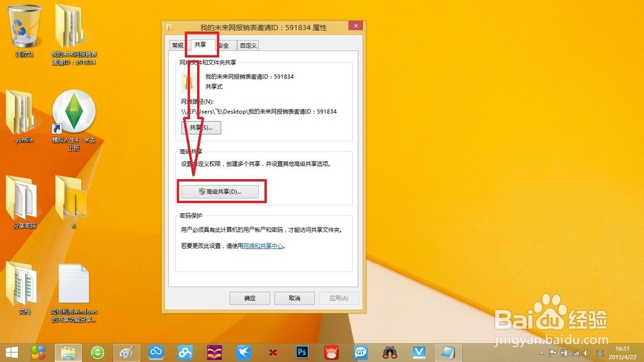Open the Baidu cloud taskbar icon
Viewport: 644px width, 362px height.
tap(185, 352)
